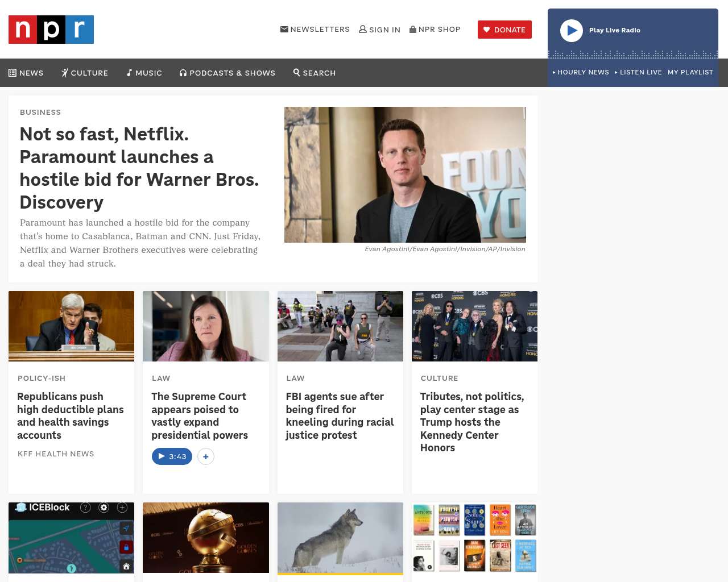Screen dimensions: 728x582
Task: Expand the Podcasts & Shows menu
Action: (227, 73)
